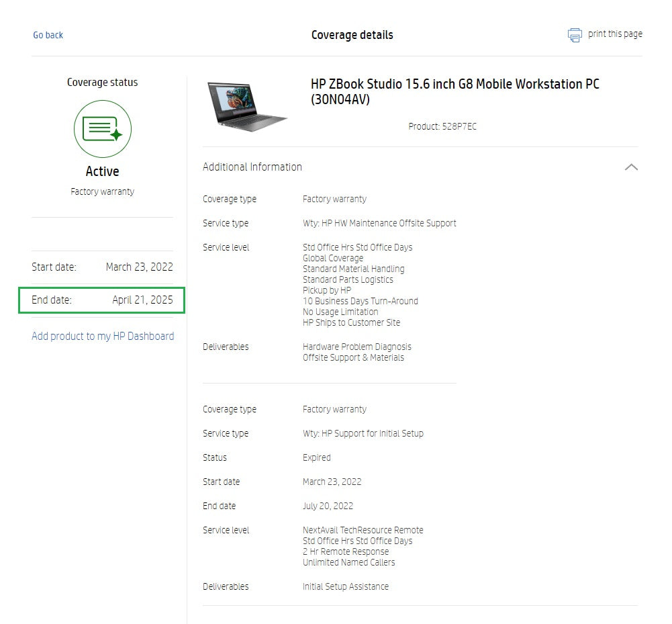
Task: Click 'No Usage Limitation' text
Action: [x=341, y=312]
